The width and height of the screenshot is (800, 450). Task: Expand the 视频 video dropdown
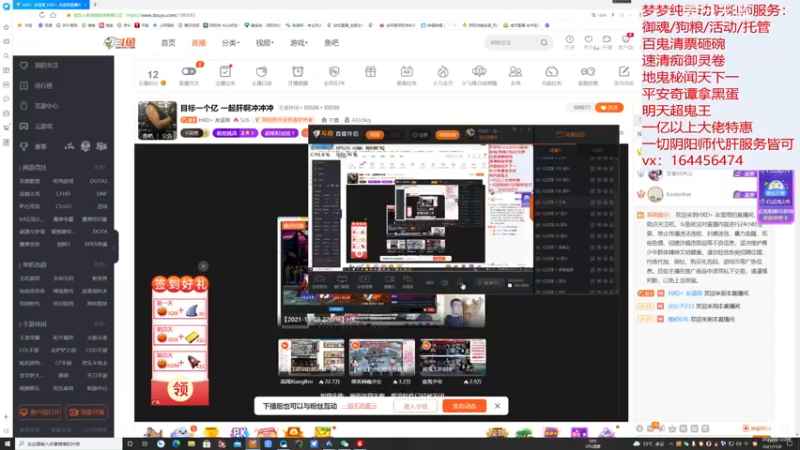point(265,43)
